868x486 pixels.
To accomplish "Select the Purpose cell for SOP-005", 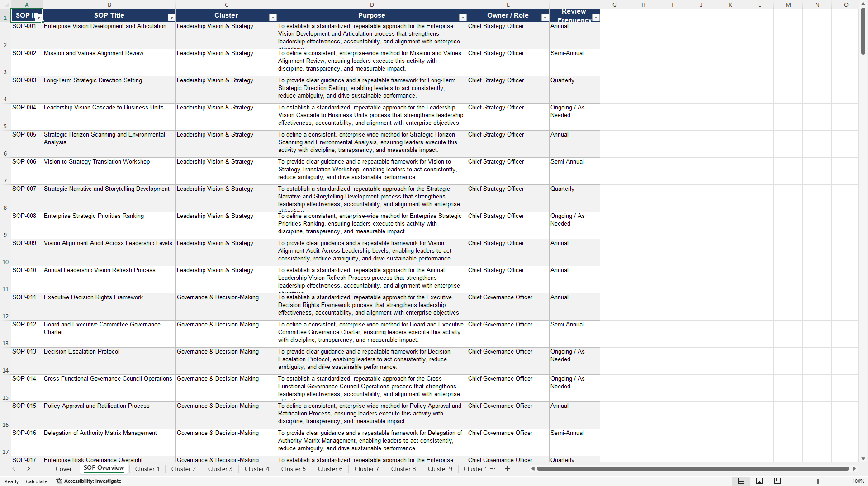I will (x=372, y=144).
